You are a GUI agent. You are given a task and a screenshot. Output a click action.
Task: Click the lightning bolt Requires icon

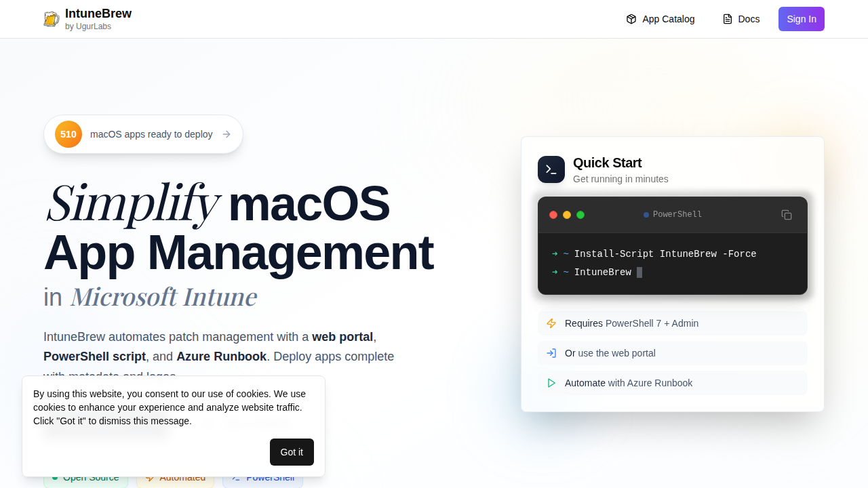tap(551, 323)
